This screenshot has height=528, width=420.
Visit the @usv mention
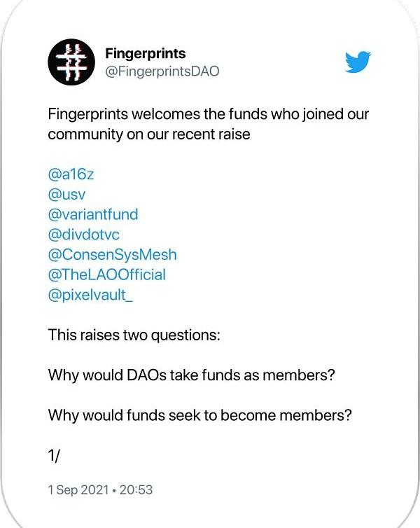[x=66, y=194]
